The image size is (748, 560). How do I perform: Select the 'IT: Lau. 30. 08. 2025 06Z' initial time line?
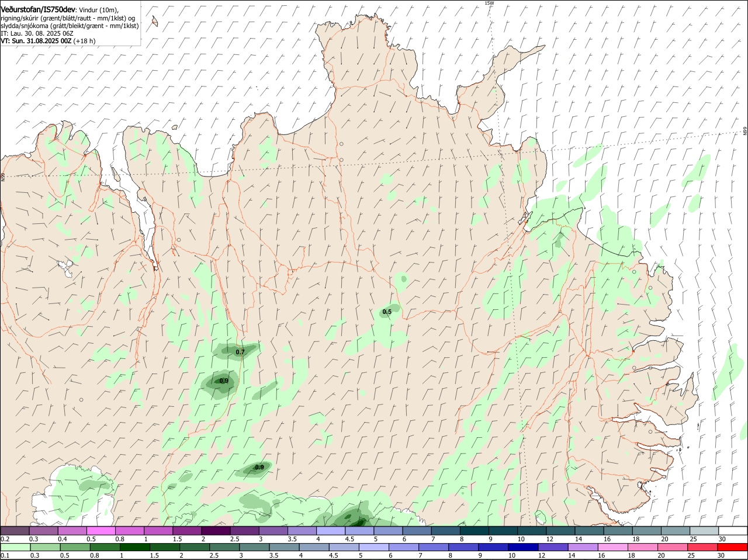[x=37, y=33]
